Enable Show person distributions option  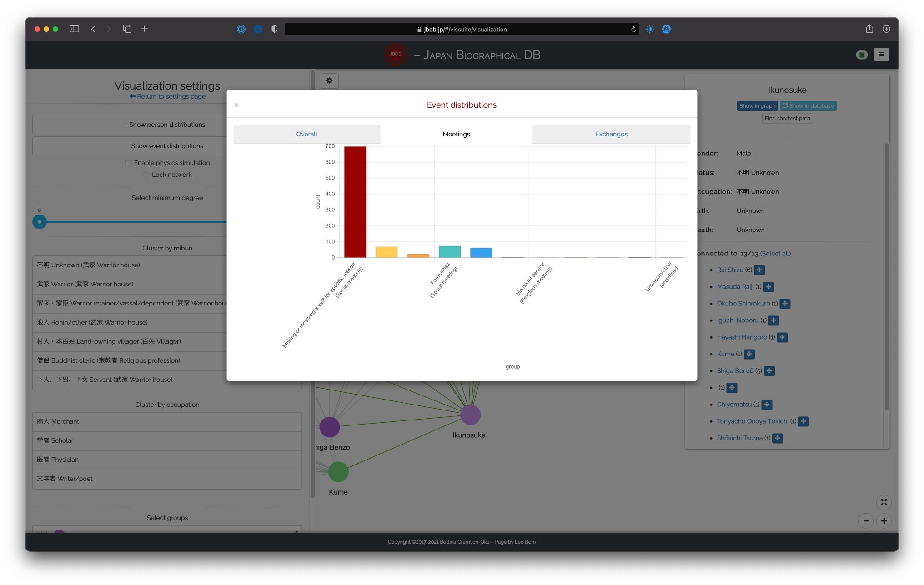(x=167, y=124)
